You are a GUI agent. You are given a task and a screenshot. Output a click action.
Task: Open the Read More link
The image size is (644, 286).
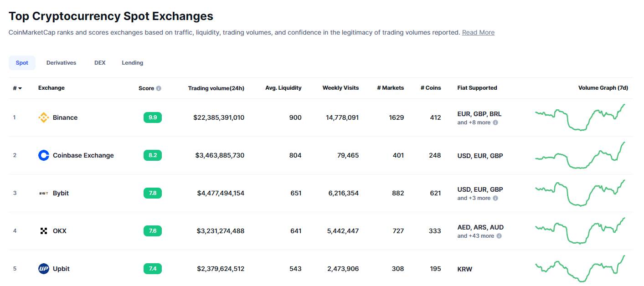click(478, 32)
